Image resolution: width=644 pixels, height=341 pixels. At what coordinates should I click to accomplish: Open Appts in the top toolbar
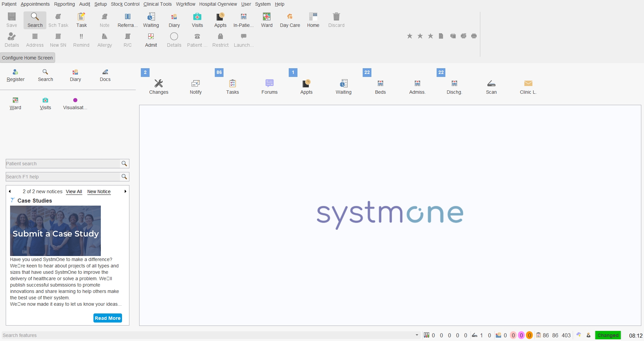tap(220, 20)
